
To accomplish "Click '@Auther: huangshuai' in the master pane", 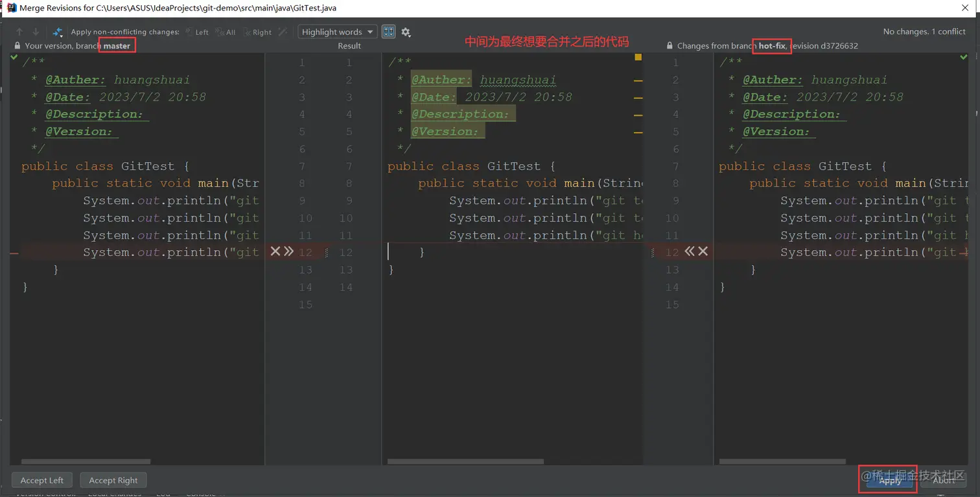I will tap(117, 80).
